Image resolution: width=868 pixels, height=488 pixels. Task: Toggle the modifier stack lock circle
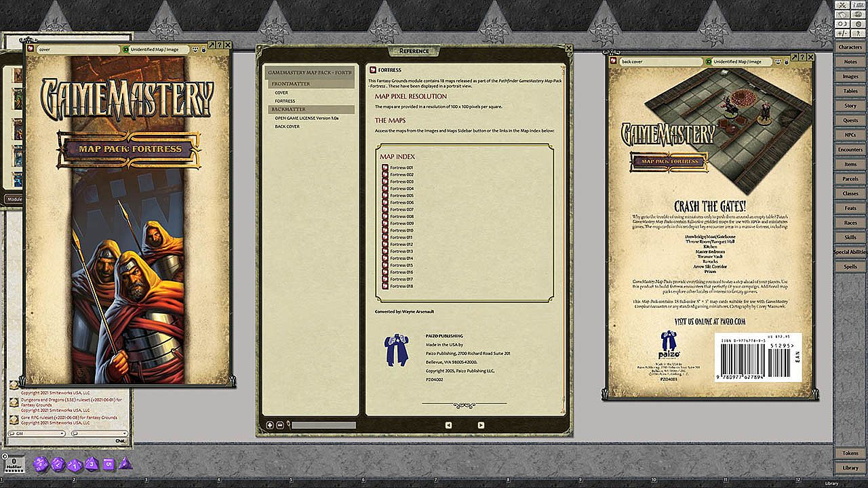(5, 456)
